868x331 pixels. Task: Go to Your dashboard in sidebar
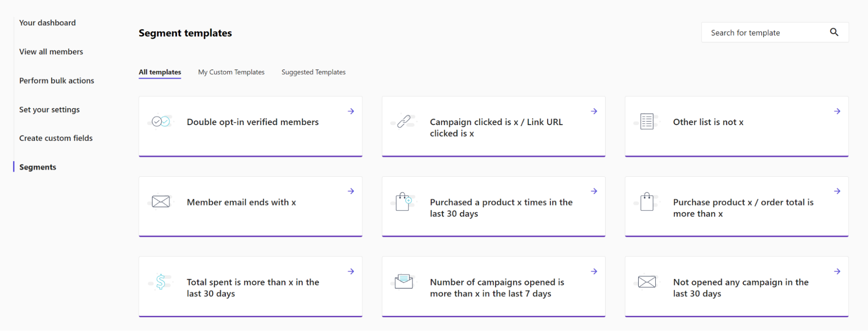click(x=47, y=23)
